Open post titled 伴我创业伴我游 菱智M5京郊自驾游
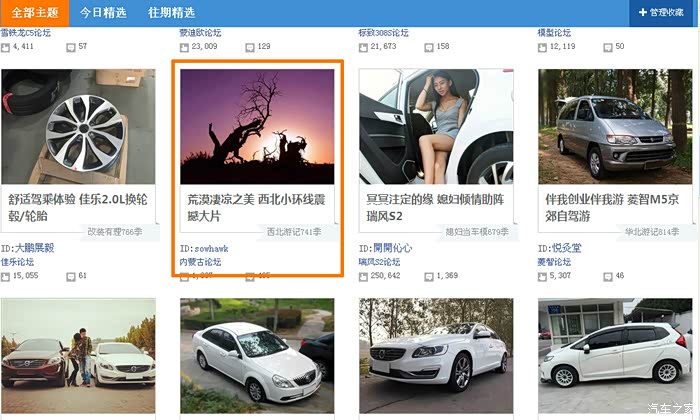700x420 pixels. [x=612, y=208]
